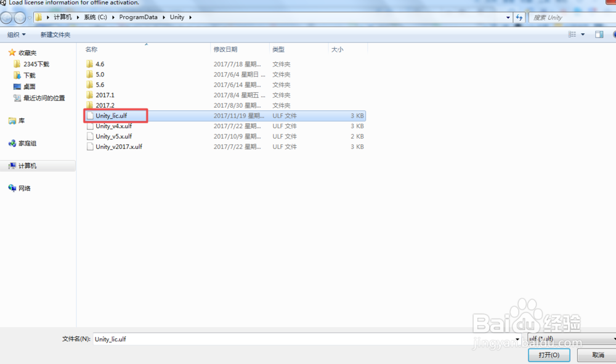The height and width of the screenshot is (364, 616).
Task: Click the 2345下载 folder icon in sidebar
Action: tap(17, 64)
